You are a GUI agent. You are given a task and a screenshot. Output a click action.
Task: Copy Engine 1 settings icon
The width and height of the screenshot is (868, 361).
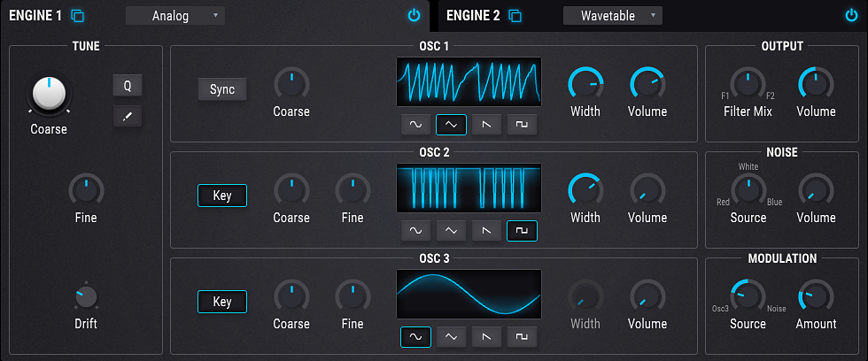click(78, 16)
